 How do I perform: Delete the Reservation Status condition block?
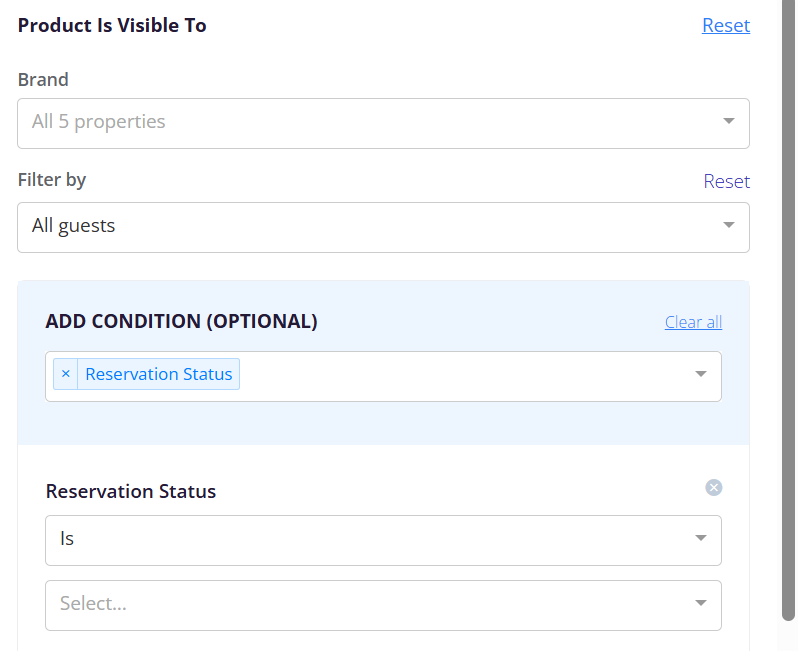[x=714, y=488]
